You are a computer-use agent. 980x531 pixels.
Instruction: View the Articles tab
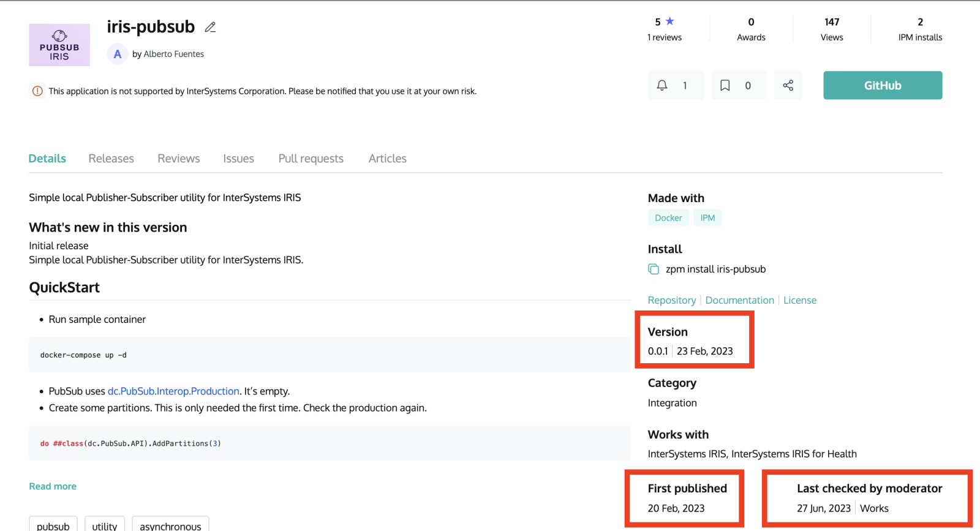[x=387, y=159]
